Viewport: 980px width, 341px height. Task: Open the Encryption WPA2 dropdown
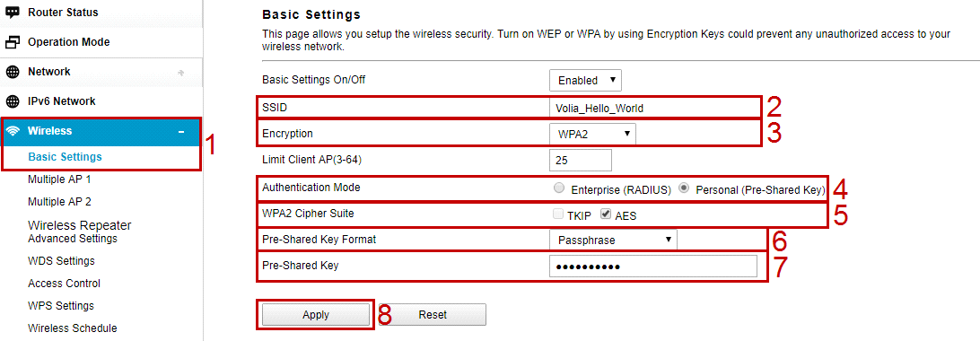[x=592, y=135]
